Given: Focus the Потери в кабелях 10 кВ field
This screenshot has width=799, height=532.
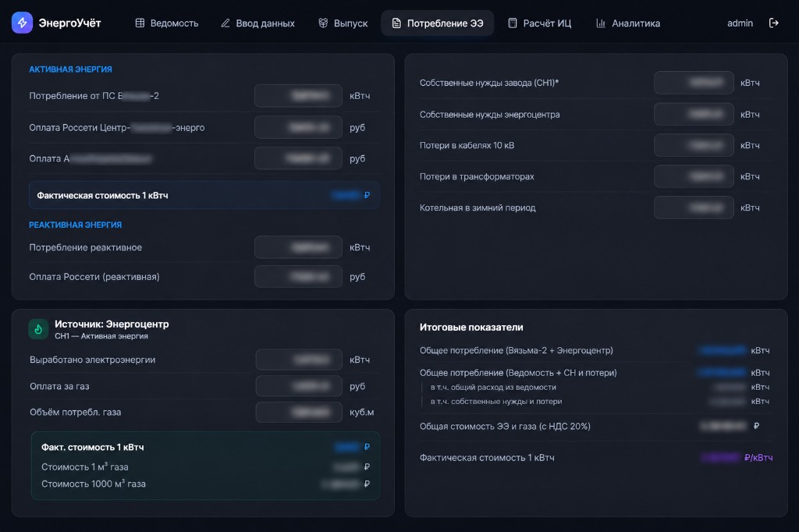Looking at the screenshot, I should click(x=694, y=145).
